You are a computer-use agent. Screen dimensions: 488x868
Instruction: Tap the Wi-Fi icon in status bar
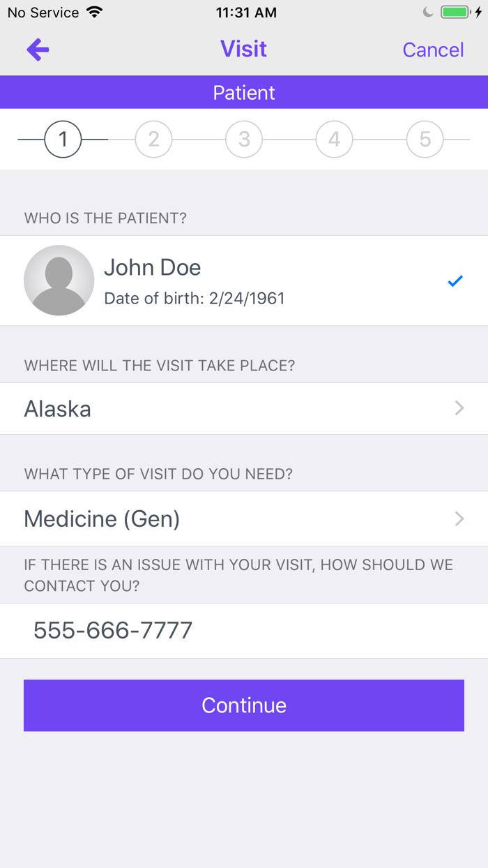93,12
